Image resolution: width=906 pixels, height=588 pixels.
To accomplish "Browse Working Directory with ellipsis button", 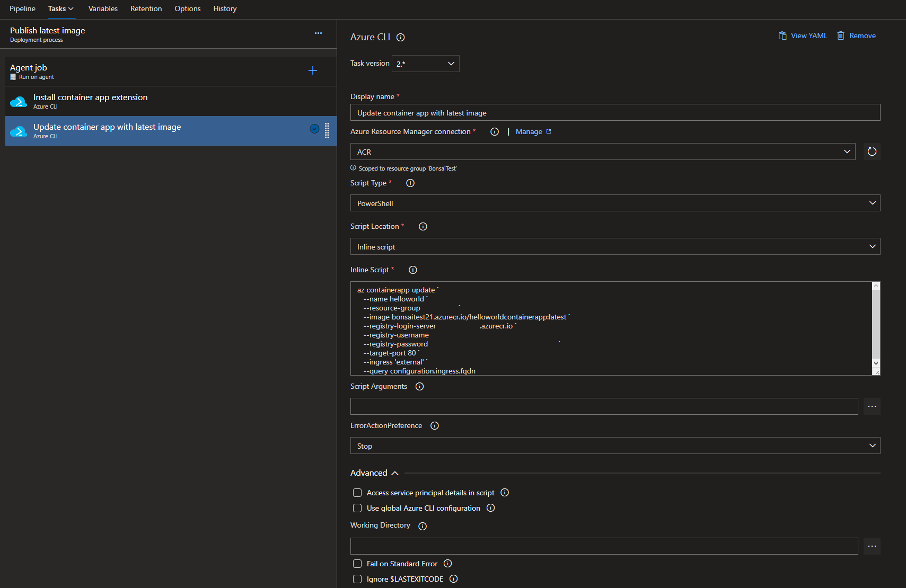I will (x=872, y=546).
